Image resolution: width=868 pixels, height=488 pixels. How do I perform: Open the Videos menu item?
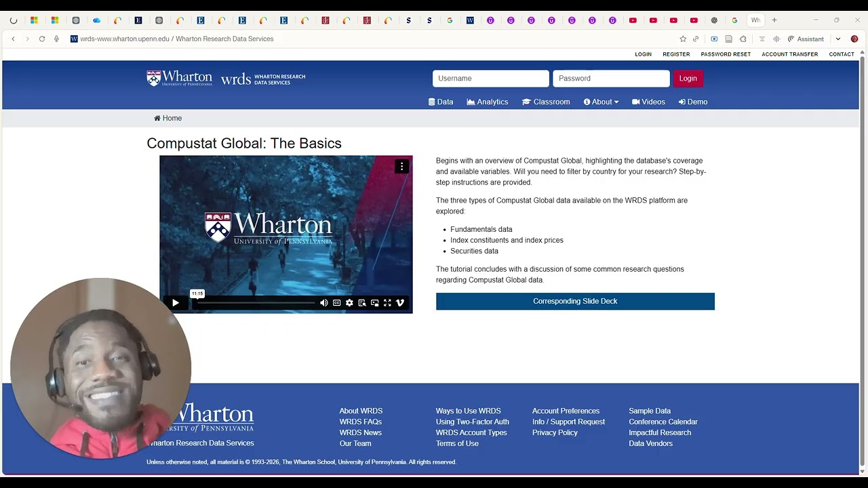(648, 102)
